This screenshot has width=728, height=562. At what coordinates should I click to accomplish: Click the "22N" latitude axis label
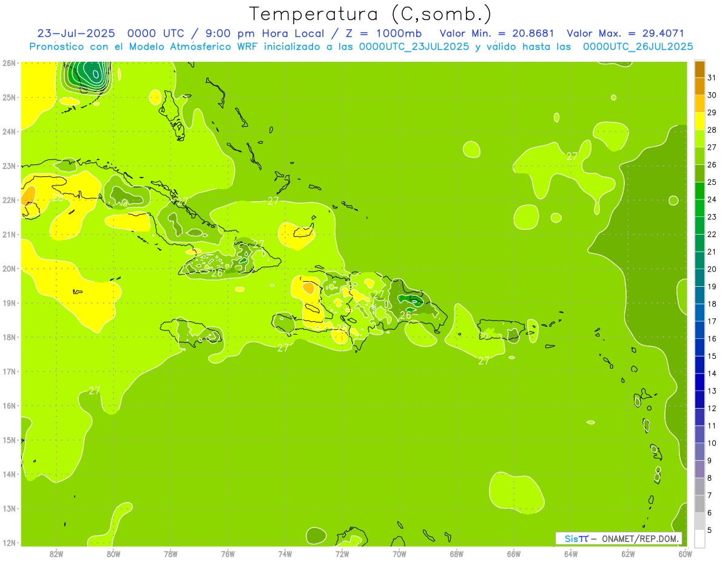click(9, 200)
